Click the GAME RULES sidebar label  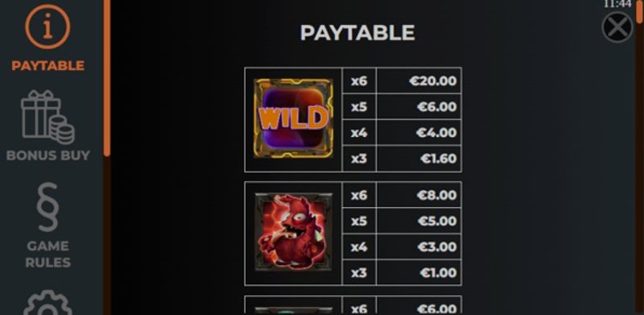(48, 254)
